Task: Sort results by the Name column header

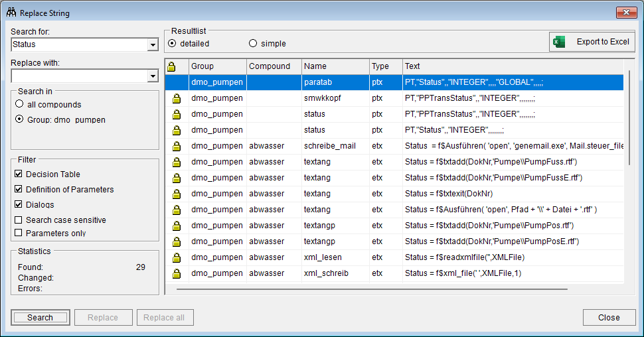Action: pos(335,66)
